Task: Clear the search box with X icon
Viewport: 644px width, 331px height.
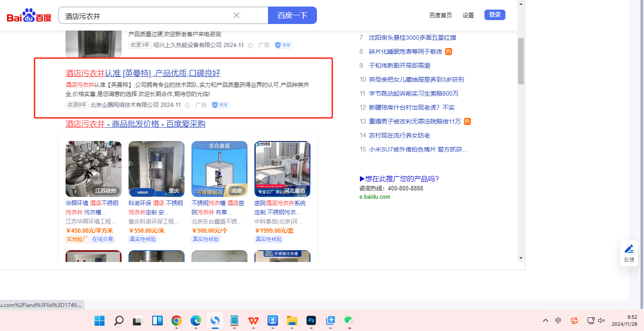Action: [237, 15]
